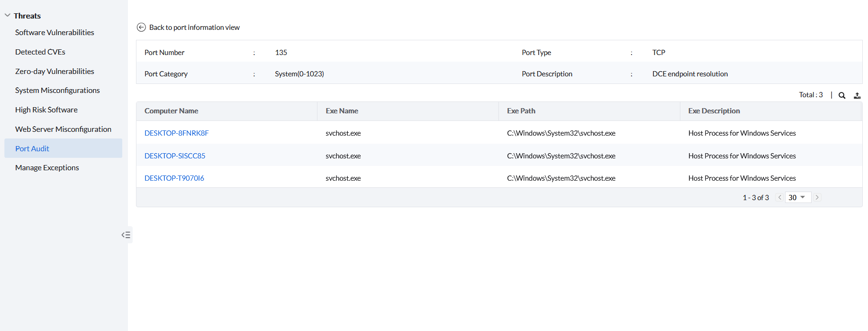The image size is (868, 331).
Task: Open the table search icon
Action: point(842,95)
